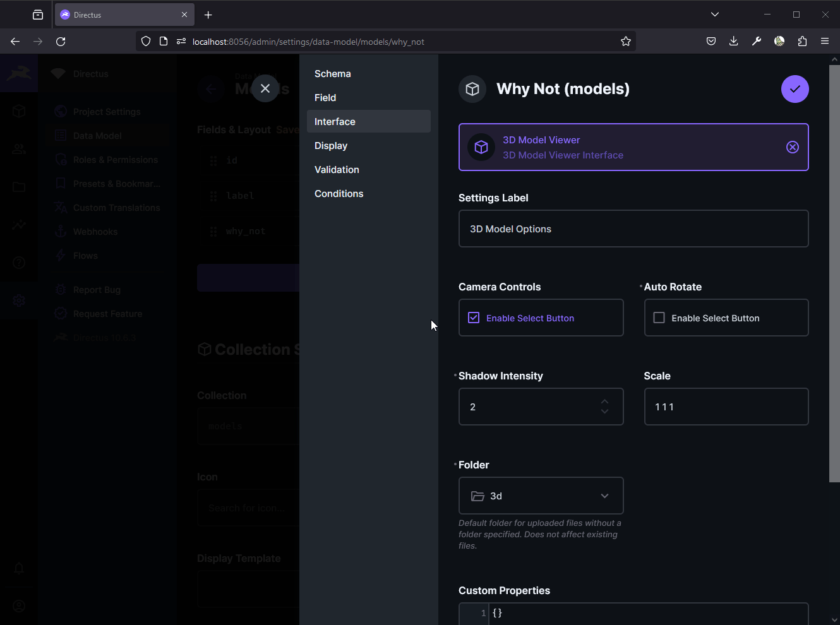Click the 3D Model Viewer cube icon
This screenshot has width=840, height=625.
tap(481, 147)
